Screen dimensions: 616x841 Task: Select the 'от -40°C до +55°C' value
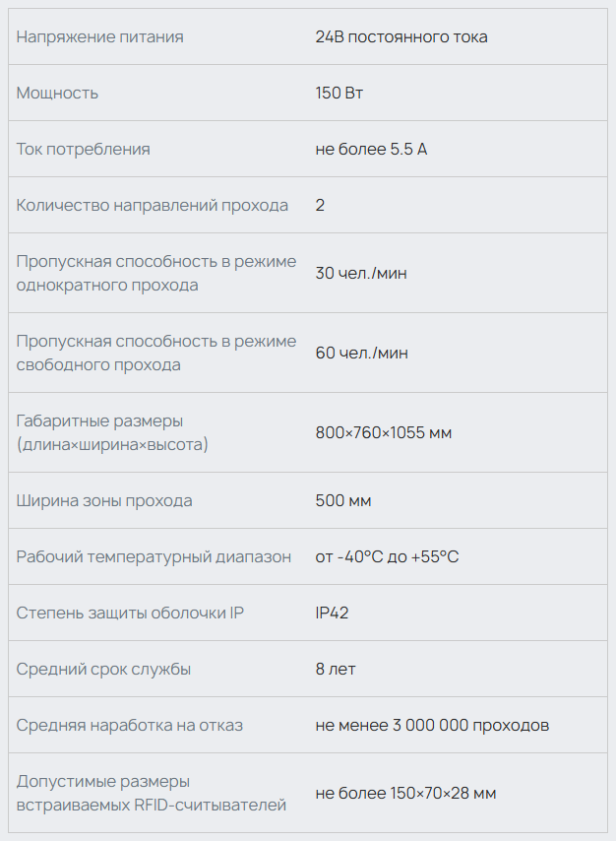[387, 556]
